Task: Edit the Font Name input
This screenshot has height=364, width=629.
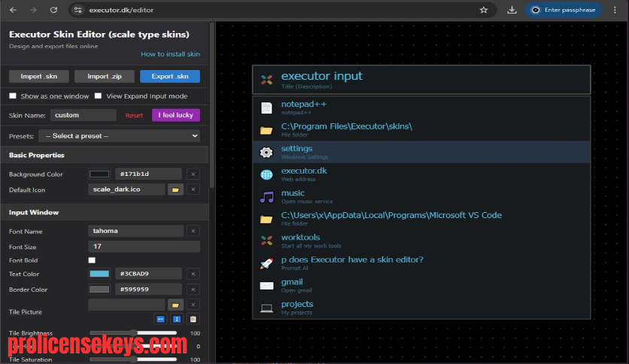Action: (135, 231)
